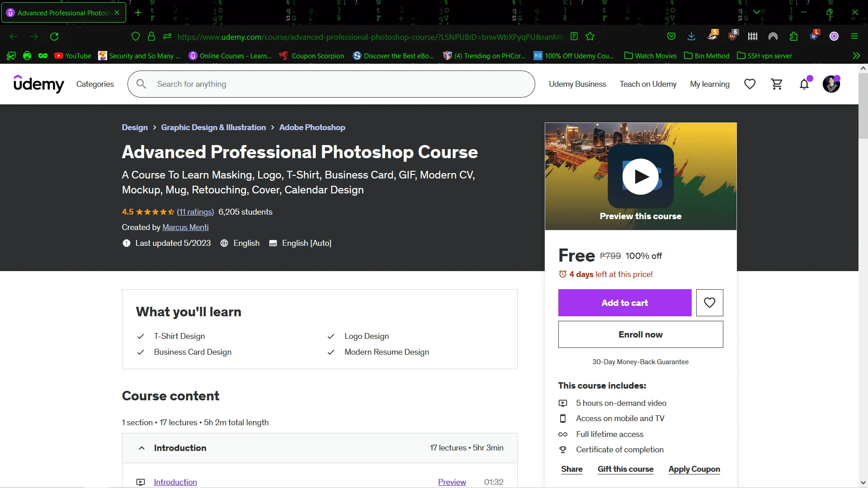Open the Coupon Scorpion bookmark
The image size is (868, 488).
(x=311, y=56)
